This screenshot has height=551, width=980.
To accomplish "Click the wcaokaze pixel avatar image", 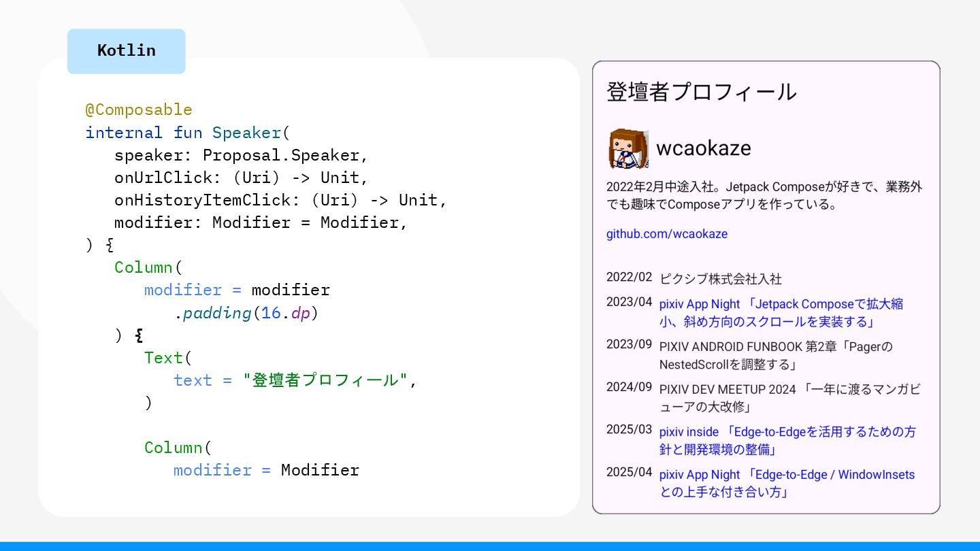I will point(628,149).
